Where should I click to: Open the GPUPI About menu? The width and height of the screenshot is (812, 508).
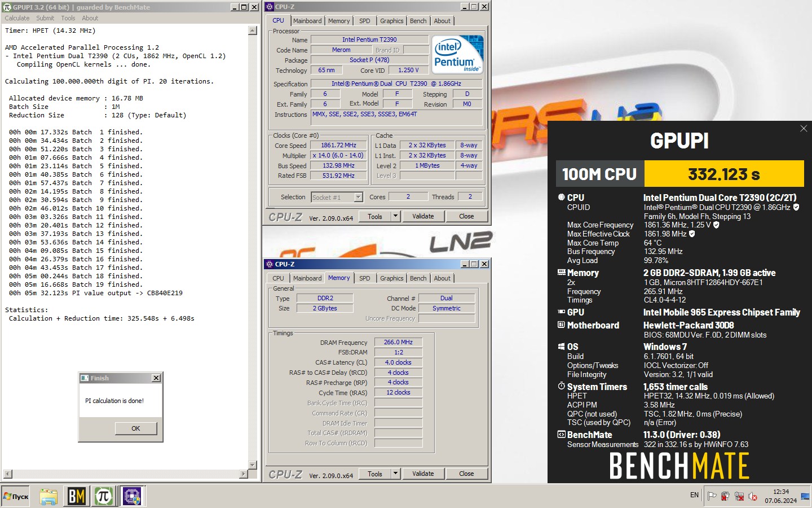pyautogui.click(x=90, y=18)
